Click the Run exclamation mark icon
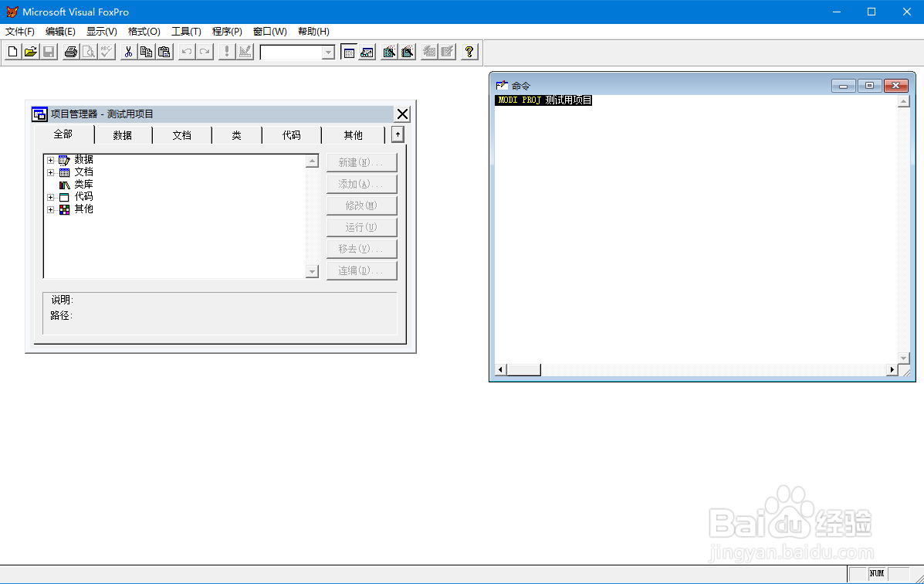The height and width of the screenshot is (584, 924). tap(226, 52)
